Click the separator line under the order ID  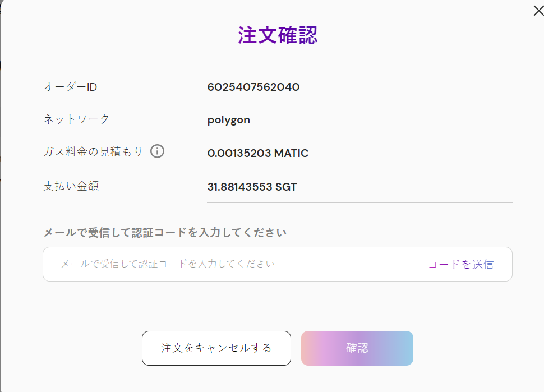[359, 103]
